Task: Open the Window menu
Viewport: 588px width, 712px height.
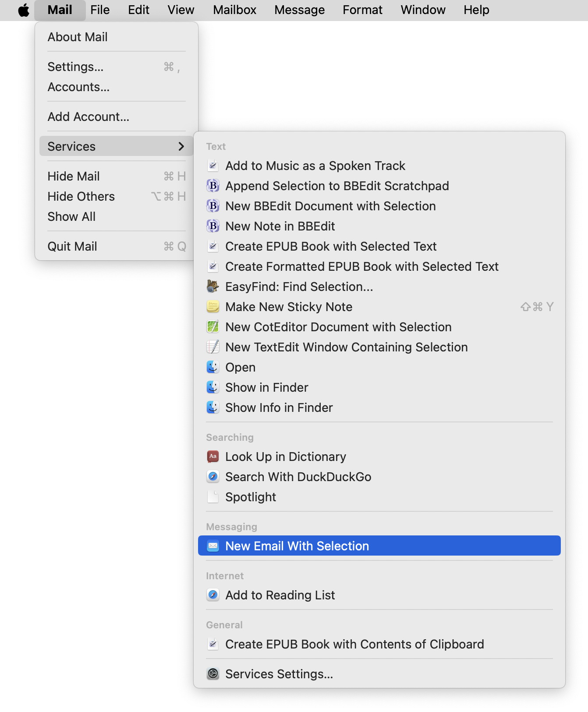Action: [x=423, y=10]
